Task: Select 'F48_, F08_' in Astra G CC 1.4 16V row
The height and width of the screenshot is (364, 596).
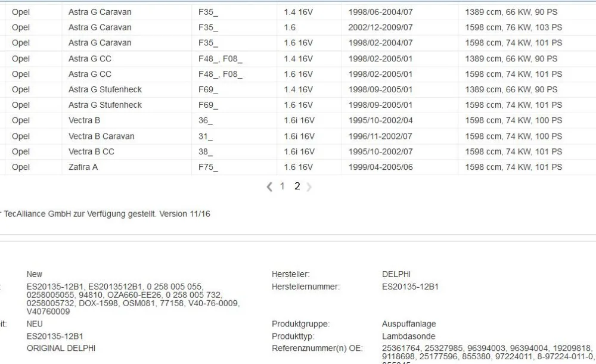Action: point(221,59)
